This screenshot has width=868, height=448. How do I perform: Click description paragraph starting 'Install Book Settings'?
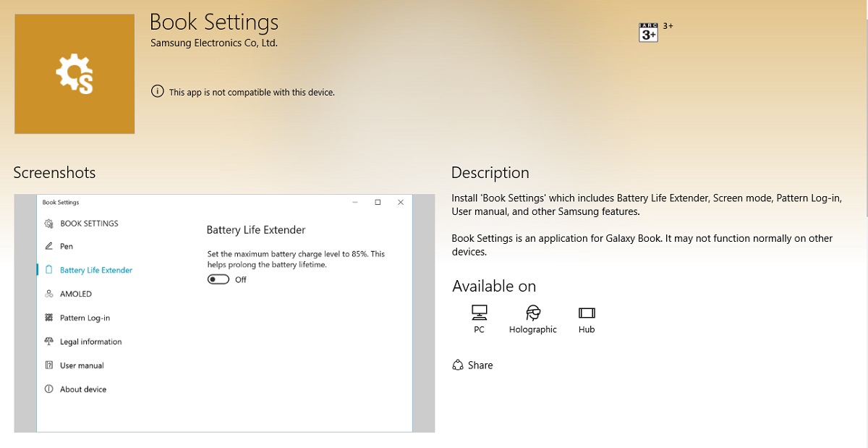pos(647,205)
